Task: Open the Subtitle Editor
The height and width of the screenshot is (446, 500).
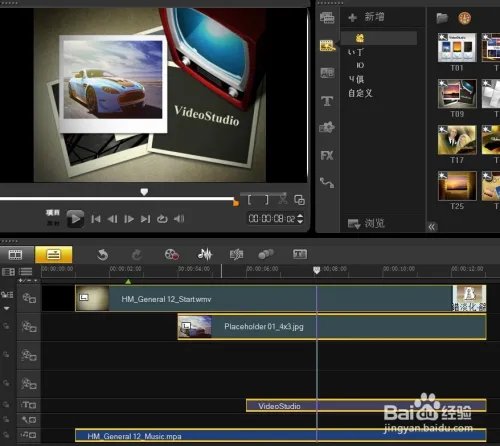Action: [x=300, y=254]
